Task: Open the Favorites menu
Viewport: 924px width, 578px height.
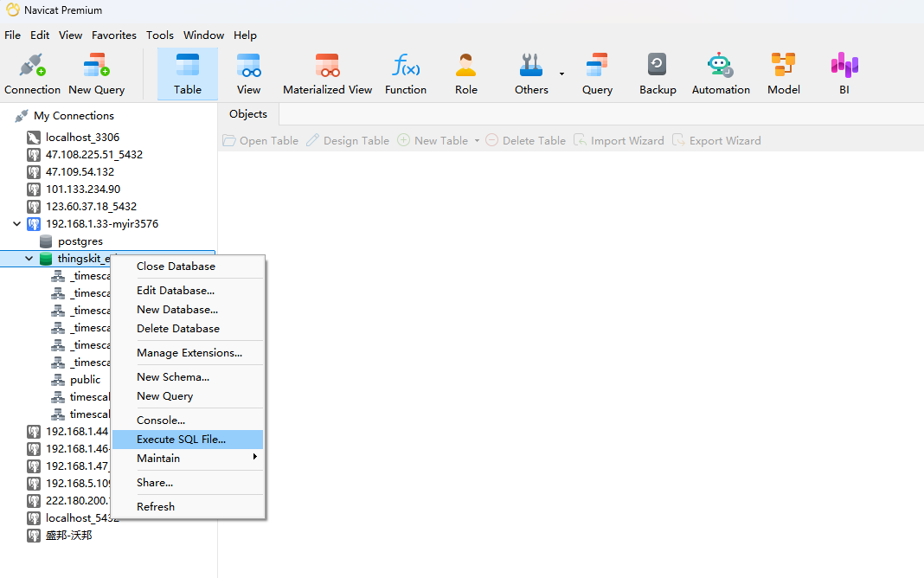Action: [x=113, y=35]
